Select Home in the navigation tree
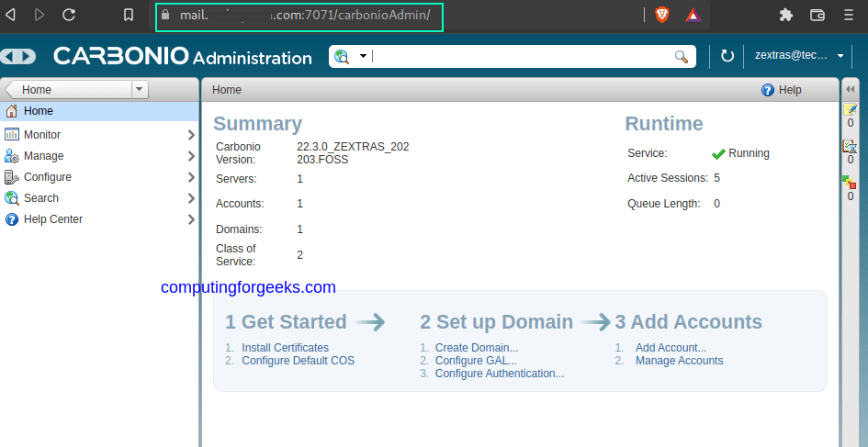Screen dimensions: 868x447 pos(99,111)
